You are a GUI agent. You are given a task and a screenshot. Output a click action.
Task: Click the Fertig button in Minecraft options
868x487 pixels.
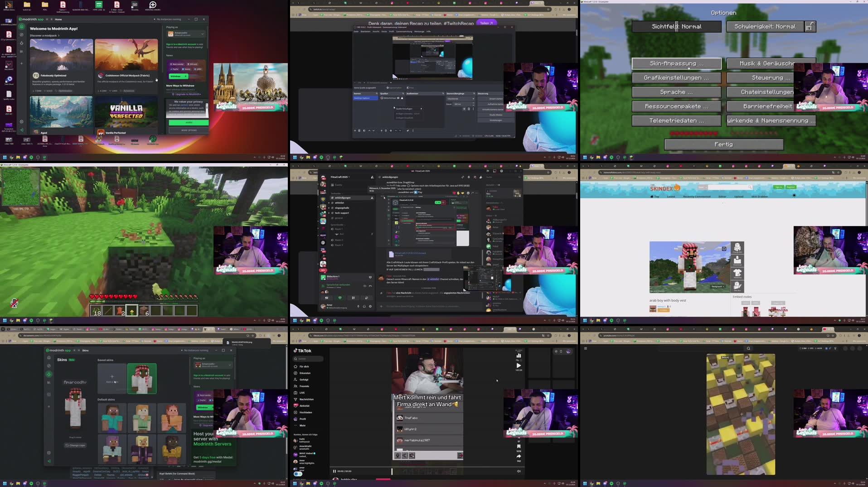pos(723,144)
